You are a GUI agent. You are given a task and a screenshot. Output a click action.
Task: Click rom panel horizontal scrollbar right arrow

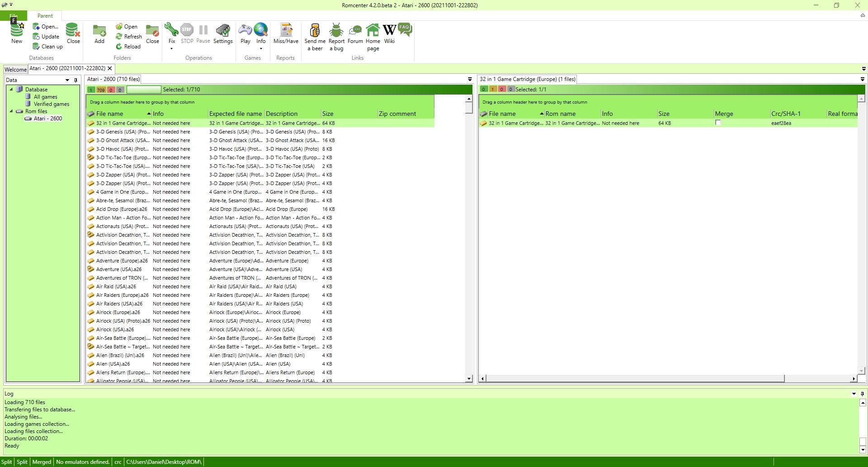coord(854,379)
